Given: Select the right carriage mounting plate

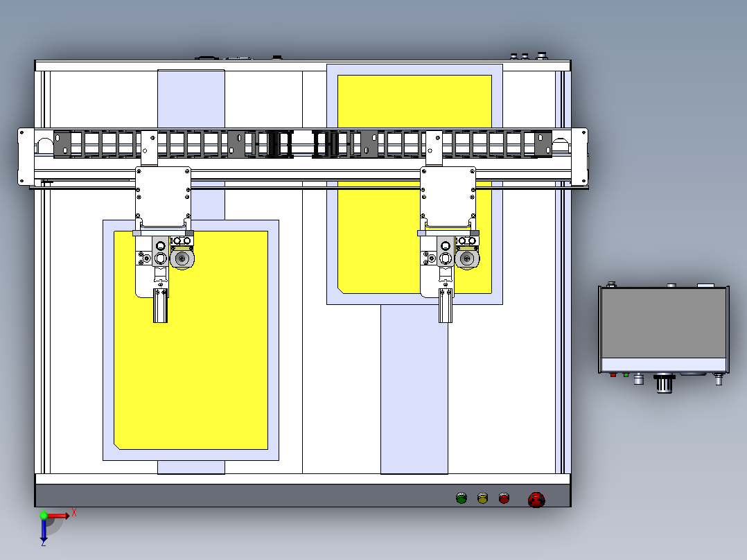Looking at the screenshot, I should [448, 193].
